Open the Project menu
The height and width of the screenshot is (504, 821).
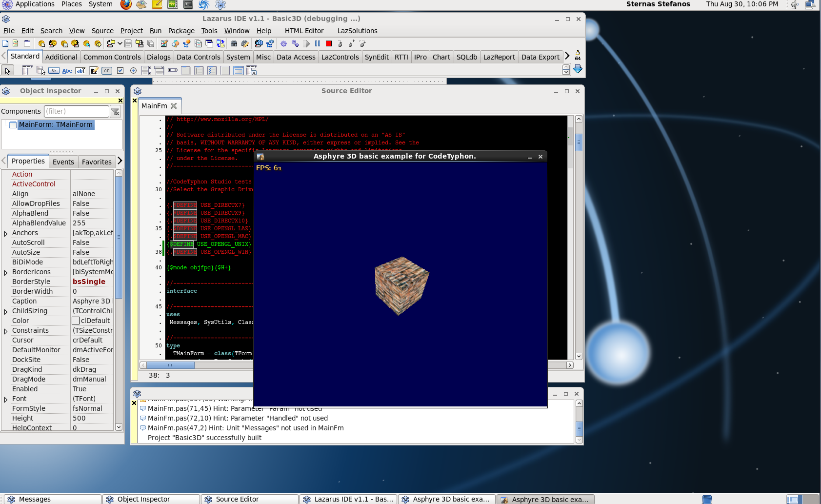click(x=132, y=31)
